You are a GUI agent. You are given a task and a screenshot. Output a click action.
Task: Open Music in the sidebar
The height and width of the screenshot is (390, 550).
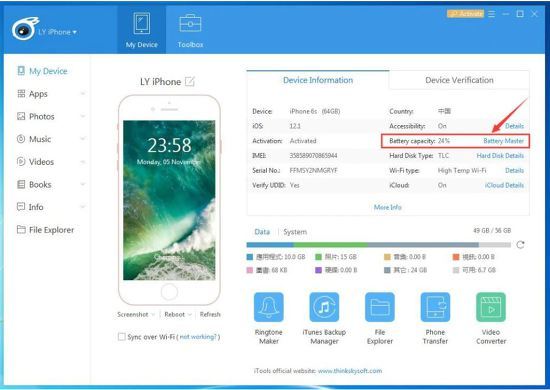pyautogui.click(x=34, y=139)
